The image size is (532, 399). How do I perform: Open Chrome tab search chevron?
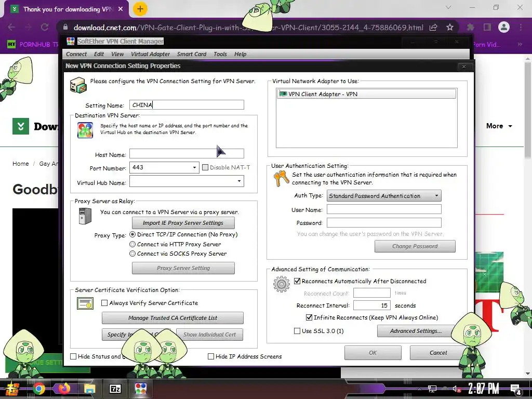448,7
